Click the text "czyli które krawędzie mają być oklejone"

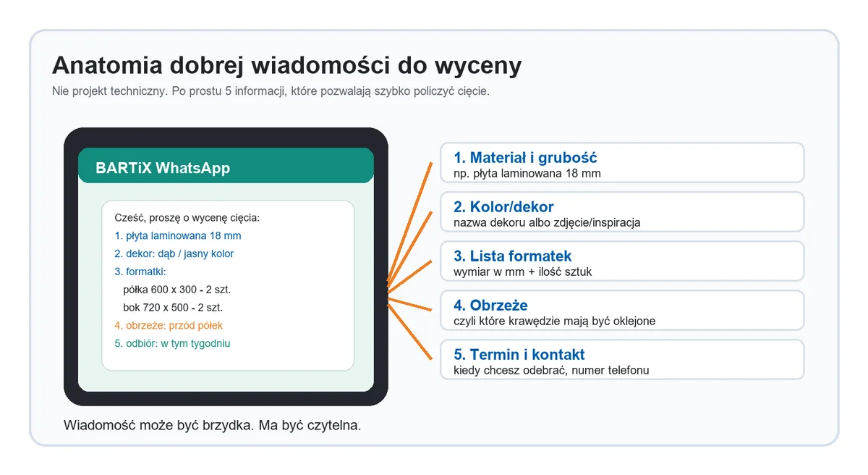[x=555, y=321]
